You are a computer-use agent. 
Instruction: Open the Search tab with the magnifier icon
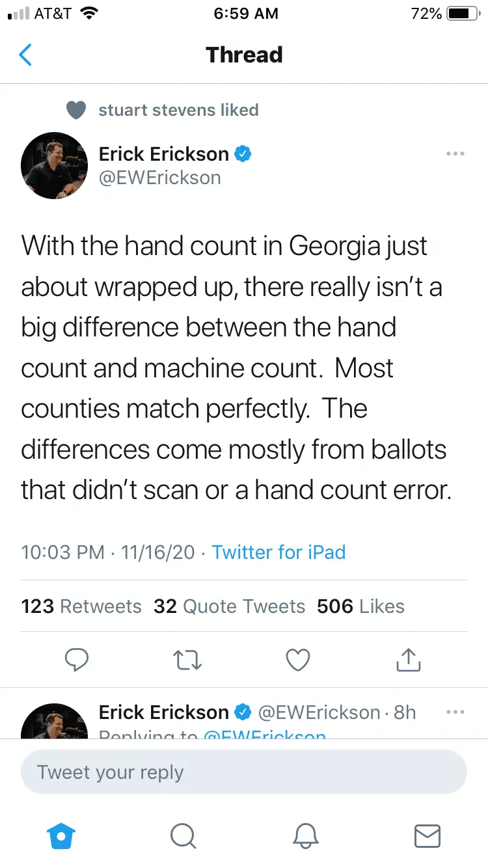click(183, 835)
